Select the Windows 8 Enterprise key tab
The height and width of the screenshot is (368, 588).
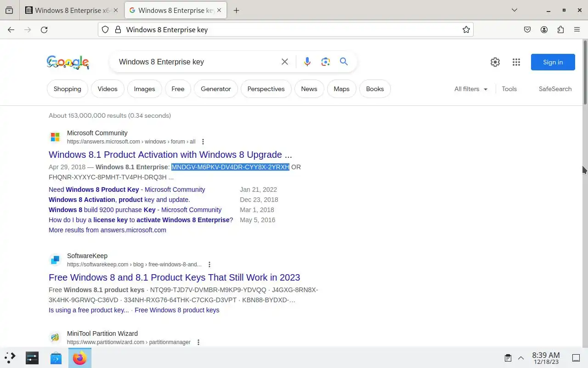coord(176,10)
